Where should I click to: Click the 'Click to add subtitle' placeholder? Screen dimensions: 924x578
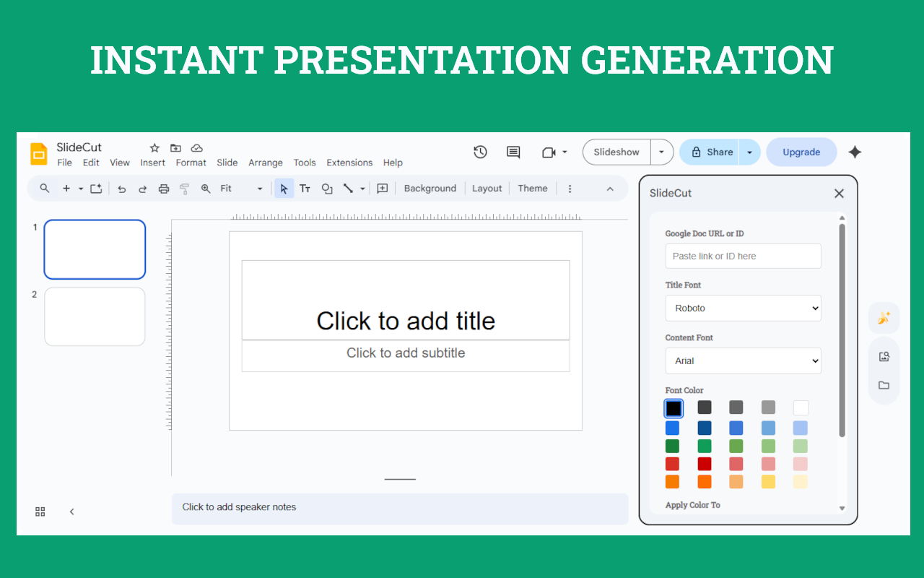tap(406, 356)
